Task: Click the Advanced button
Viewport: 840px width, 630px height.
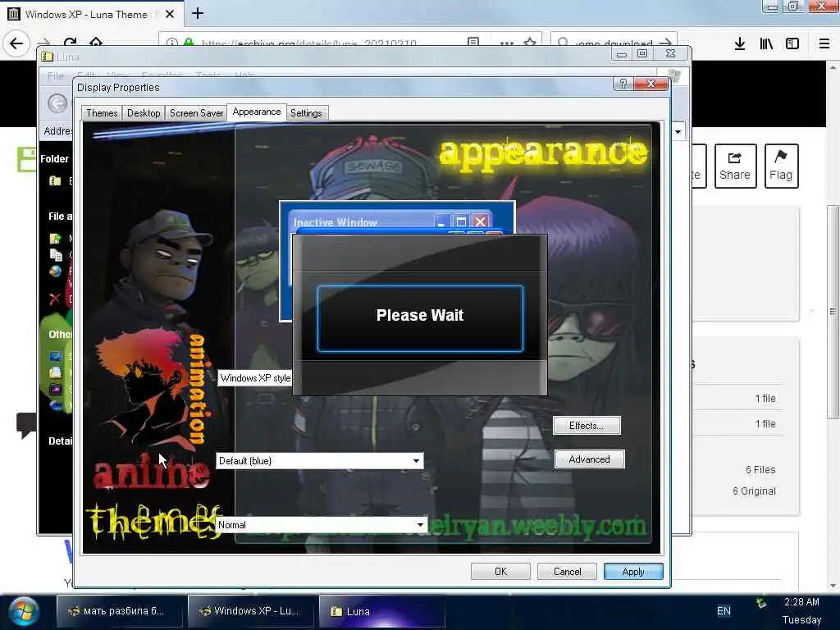Action: pyautogui.click(x=589, y=459)
